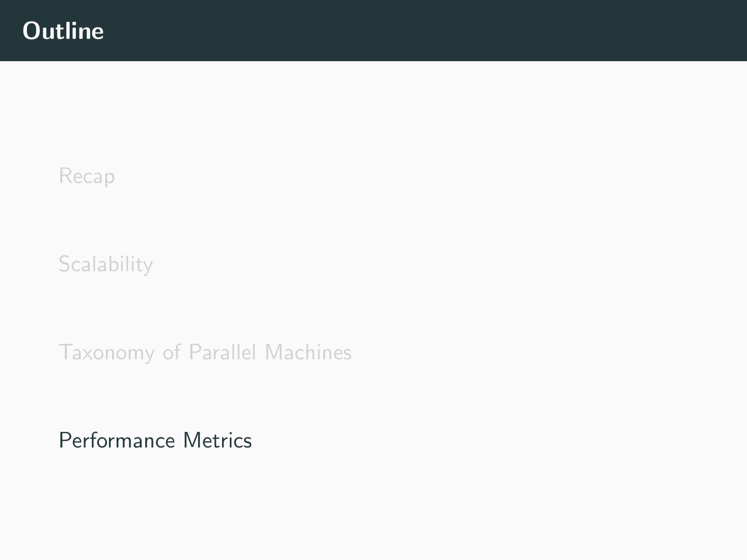Click the word Machines in outline
The image size is (747, 560).
click(308, 353)
